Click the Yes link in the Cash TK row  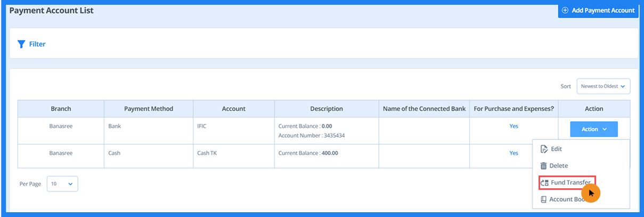coord(513,153)
